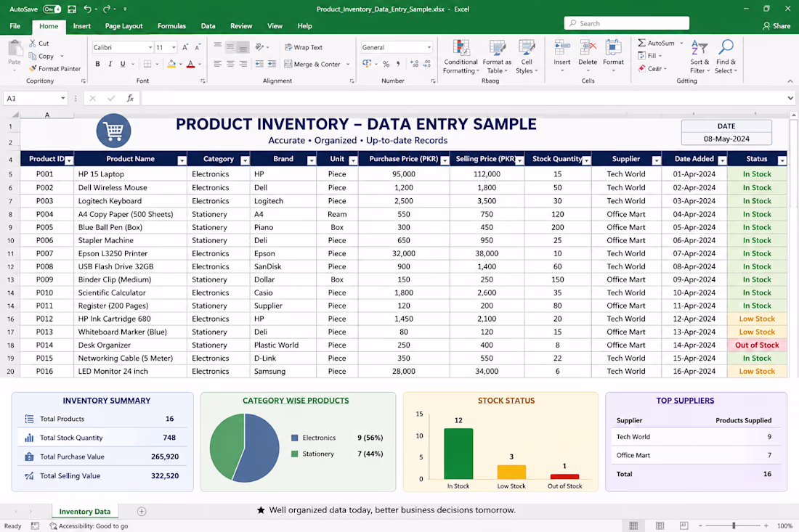799x532 pixels.
Task: Apply Percent Style format
Action: (x=386, y=64)
